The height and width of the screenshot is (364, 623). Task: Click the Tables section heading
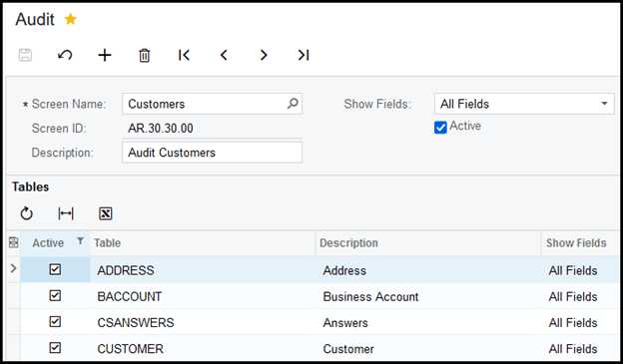point(30,186)
